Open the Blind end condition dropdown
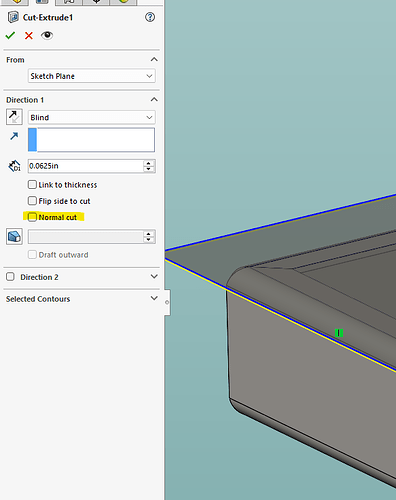 92,117
